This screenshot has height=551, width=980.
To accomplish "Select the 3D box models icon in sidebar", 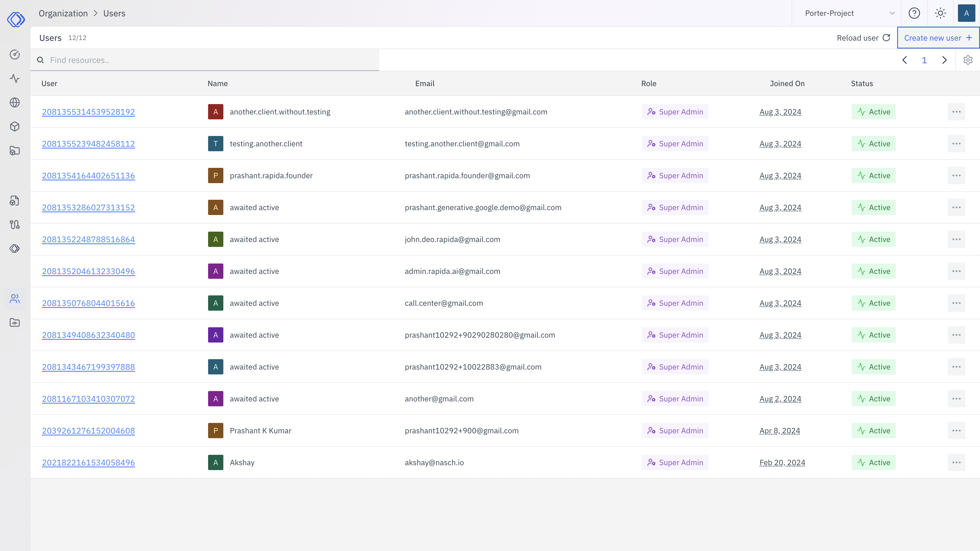I will coord(14,126).
